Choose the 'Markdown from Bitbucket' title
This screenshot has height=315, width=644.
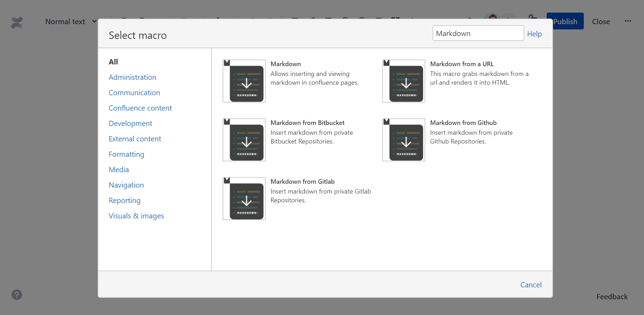[307, 123]
